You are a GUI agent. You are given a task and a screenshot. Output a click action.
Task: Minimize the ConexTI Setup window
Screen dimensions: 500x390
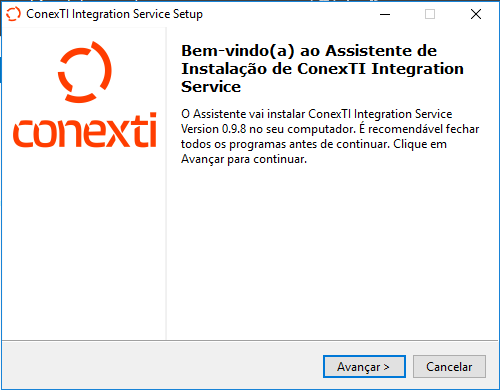coord(385,14)
